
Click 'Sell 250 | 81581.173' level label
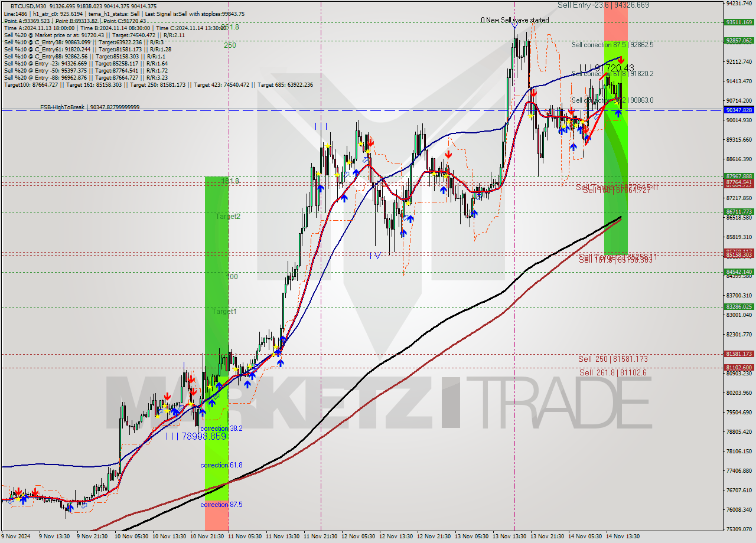click(613, 359)
